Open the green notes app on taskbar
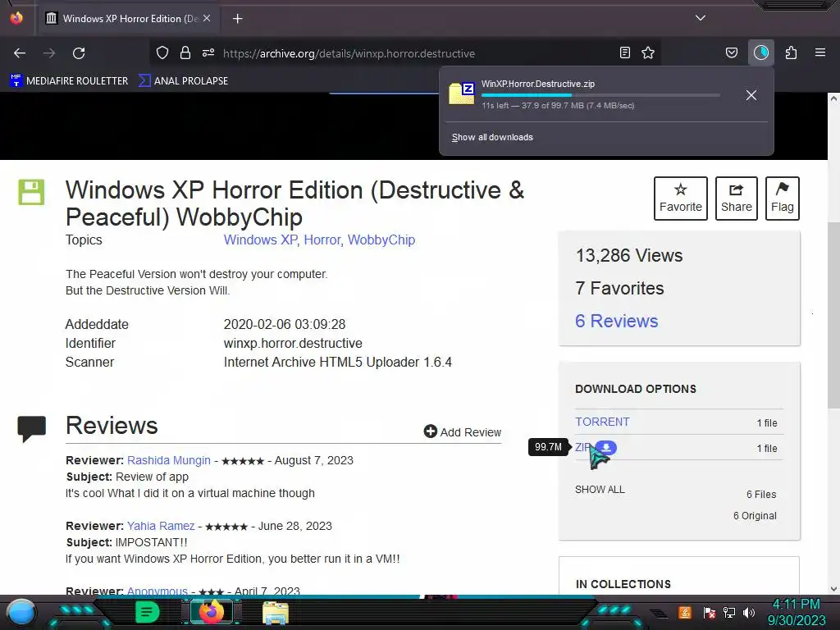The image size is (840, 630). pos(148,612)
